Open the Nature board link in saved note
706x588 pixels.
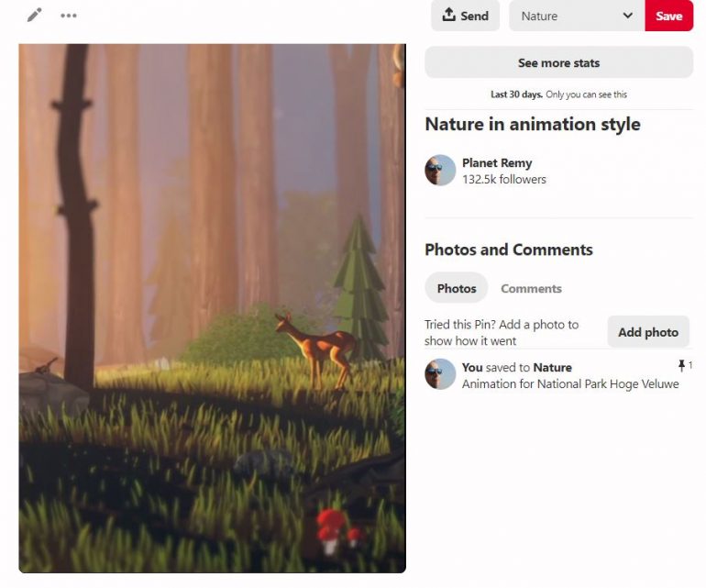coord(553,368)
